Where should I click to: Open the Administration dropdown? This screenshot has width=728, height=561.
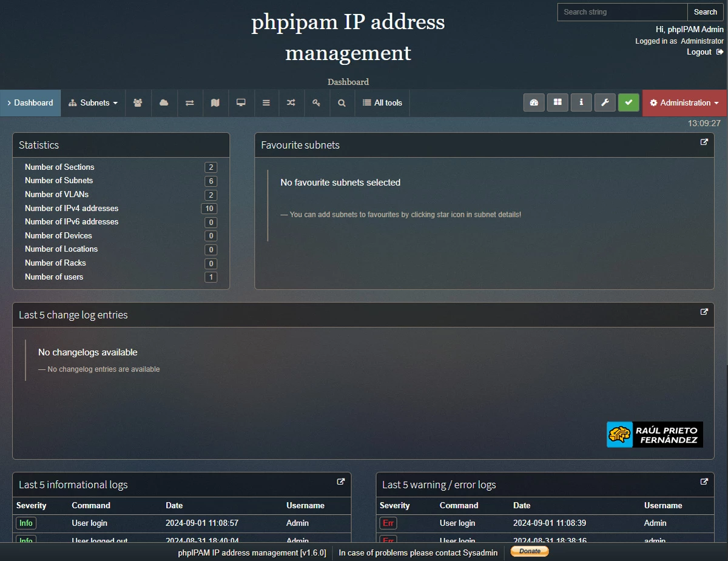[x=684, y=102]
